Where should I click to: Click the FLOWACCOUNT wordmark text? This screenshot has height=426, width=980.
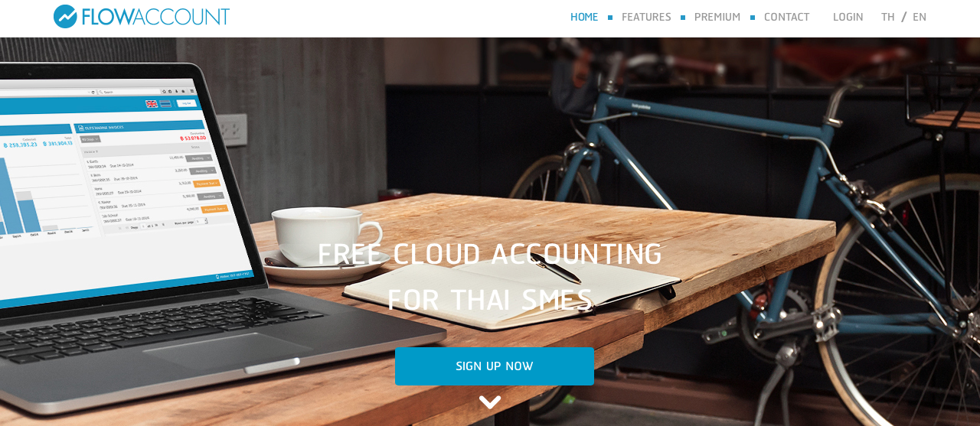click(x=155, y=17)
